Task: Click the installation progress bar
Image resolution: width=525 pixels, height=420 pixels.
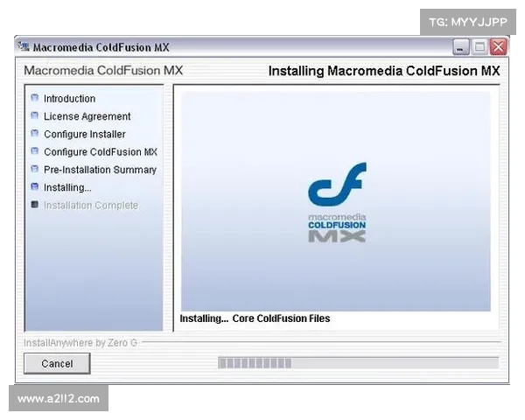Action: point(358,363)
